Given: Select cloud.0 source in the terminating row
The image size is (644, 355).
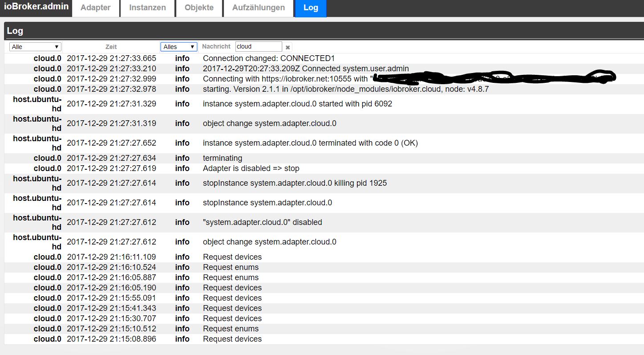Looking at the screenshot, I should (48, 158).
